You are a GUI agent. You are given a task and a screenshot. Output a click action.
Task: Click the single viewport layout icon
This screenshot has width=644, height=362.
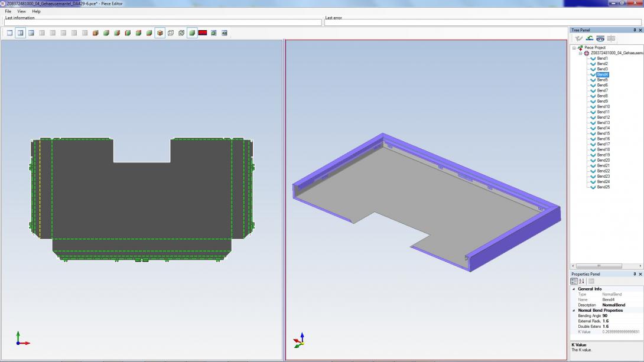[x=9, y=33]
